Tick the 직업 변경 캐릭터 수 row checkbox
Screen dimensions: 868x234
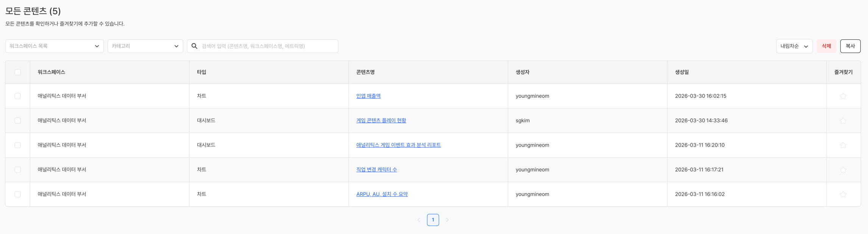point(18,170)
